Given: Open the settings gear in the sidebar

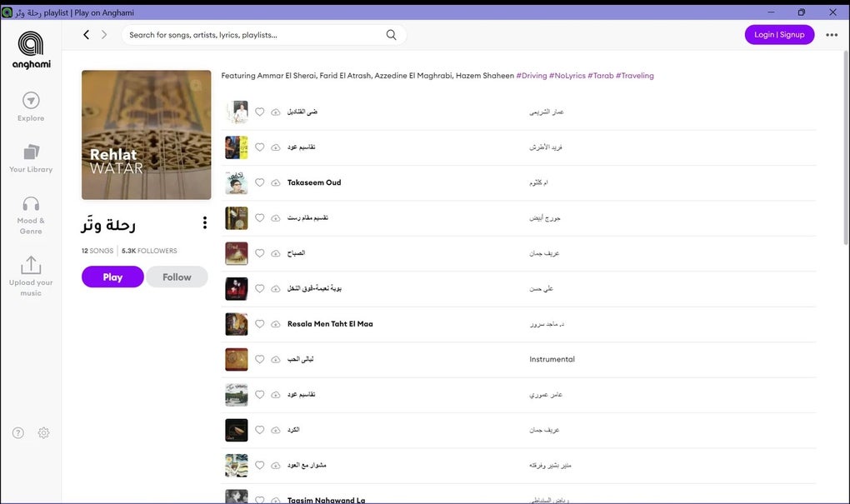Looking at the screenshot, I should coord(43,432).
